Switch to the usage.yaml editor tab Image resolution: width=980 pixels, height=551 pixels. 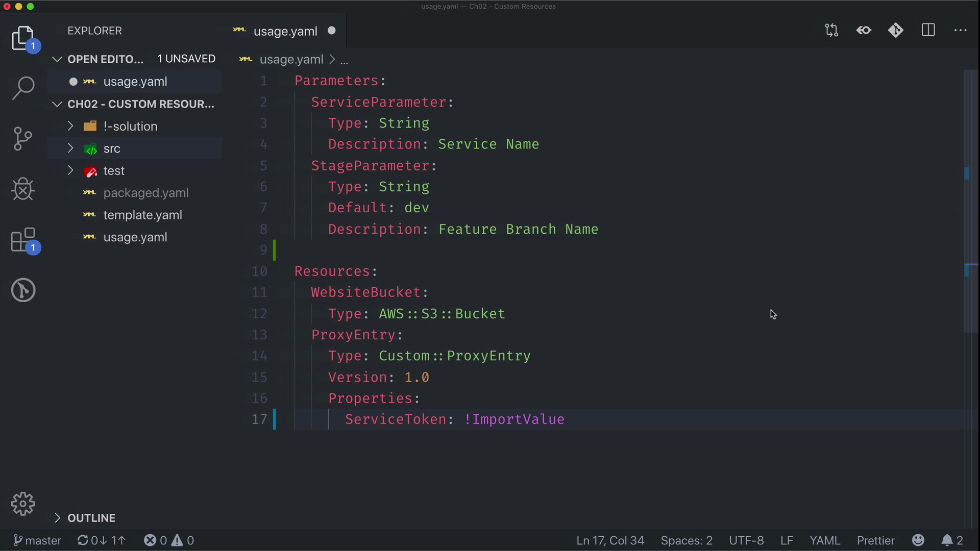(285, 31)
